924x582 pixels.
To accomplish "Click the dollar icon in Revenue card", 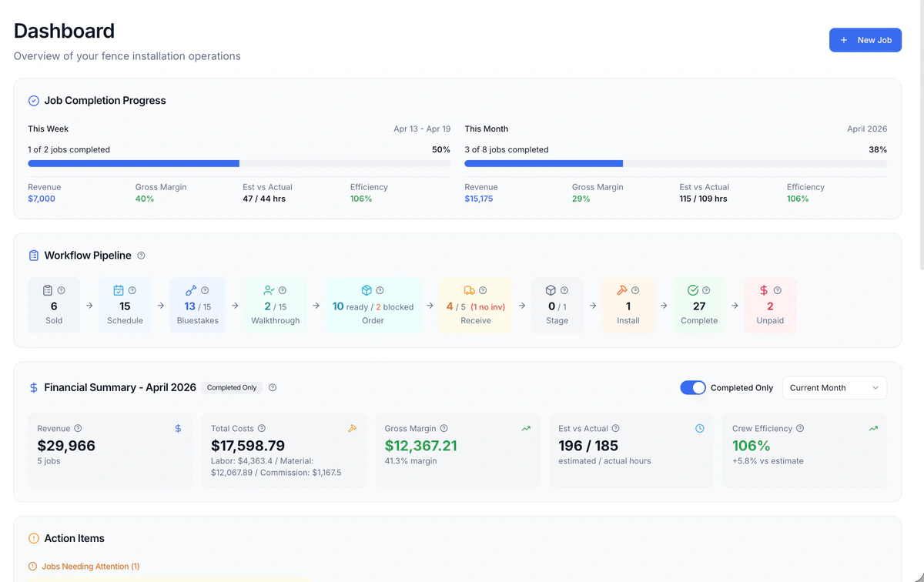I will (x=179, y=428).
